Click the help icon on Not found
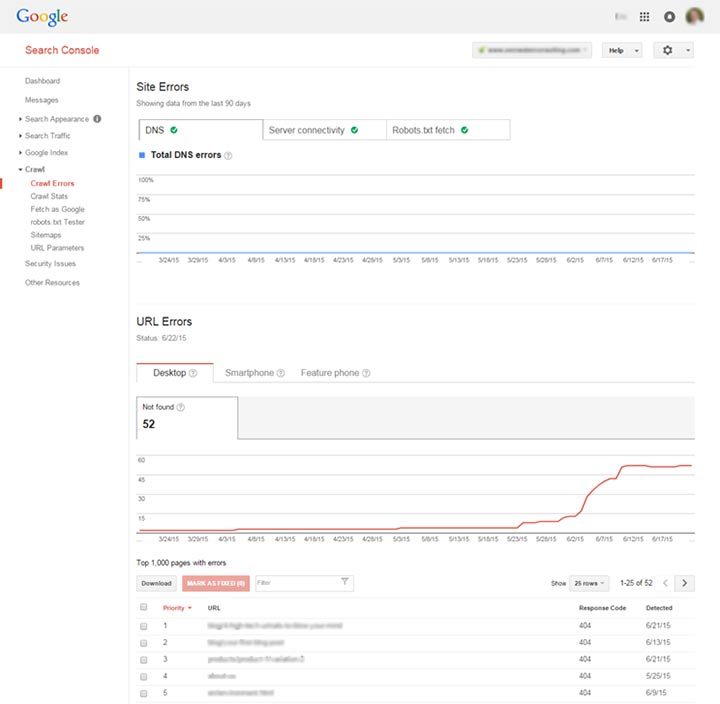Viewport: 720px width, 704px height. pyautogui.click(x=180, y=407)
